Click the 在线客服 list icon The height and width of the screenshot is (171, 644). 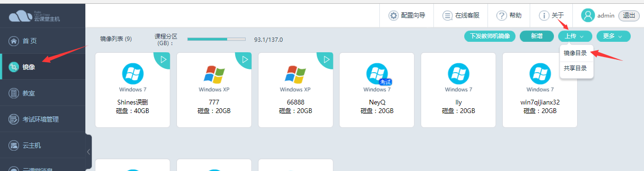tap(447, 15)
